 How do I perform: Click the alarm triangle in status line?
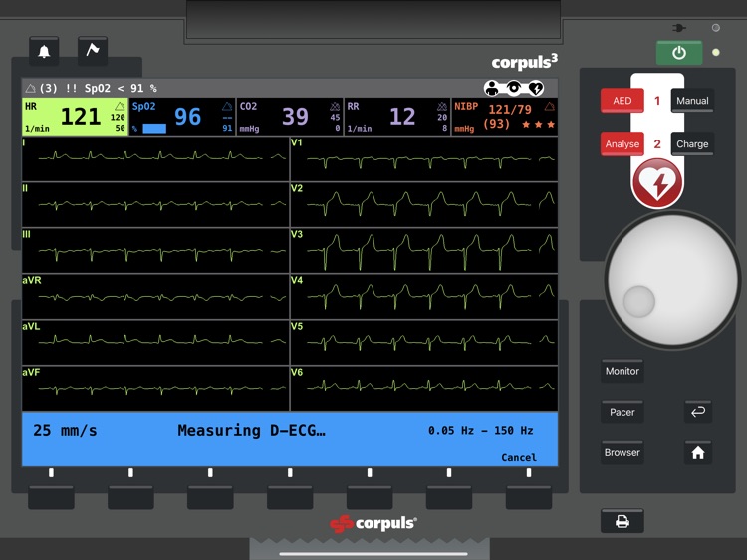[31, 88]
